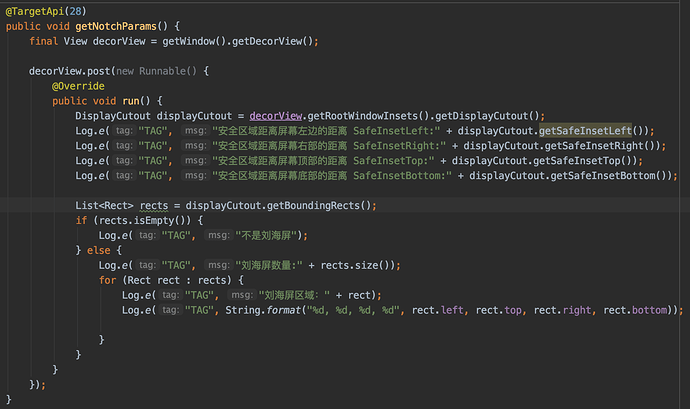Select the @Override annotation
This screenshot has height=409, width=690.
click(76, 86)
